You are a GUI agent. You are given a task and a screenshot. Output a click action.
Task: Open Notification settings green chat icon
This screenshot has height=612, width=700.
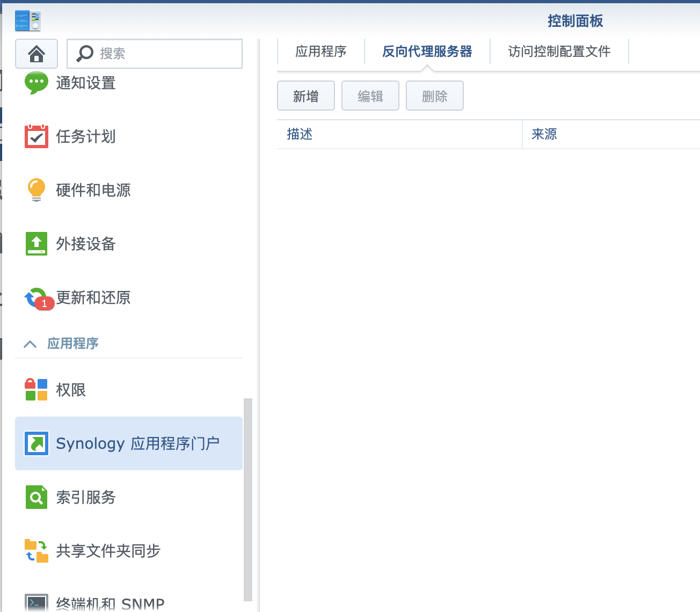coord(37,83)
